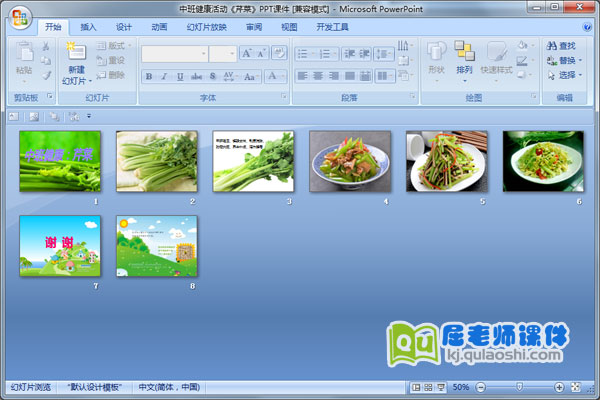Expand the Bullets dropdown
600x400 pixels.
pyautogui.click(x=313, y=54)
